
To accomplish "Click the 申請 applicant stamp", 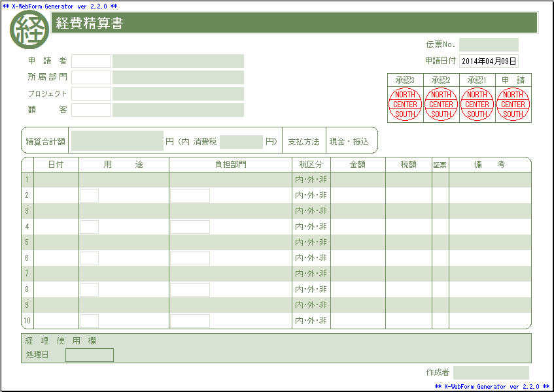I will pos(513,105).
